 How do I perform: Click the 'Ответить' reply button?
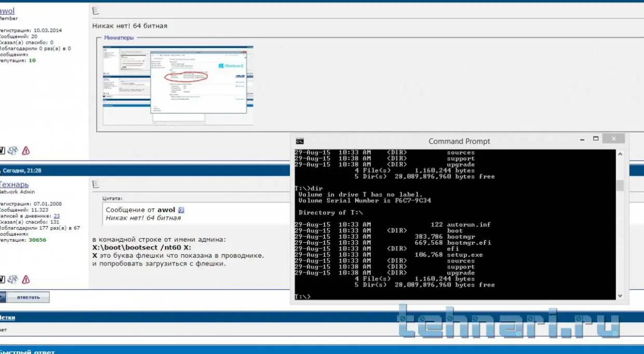29,297
